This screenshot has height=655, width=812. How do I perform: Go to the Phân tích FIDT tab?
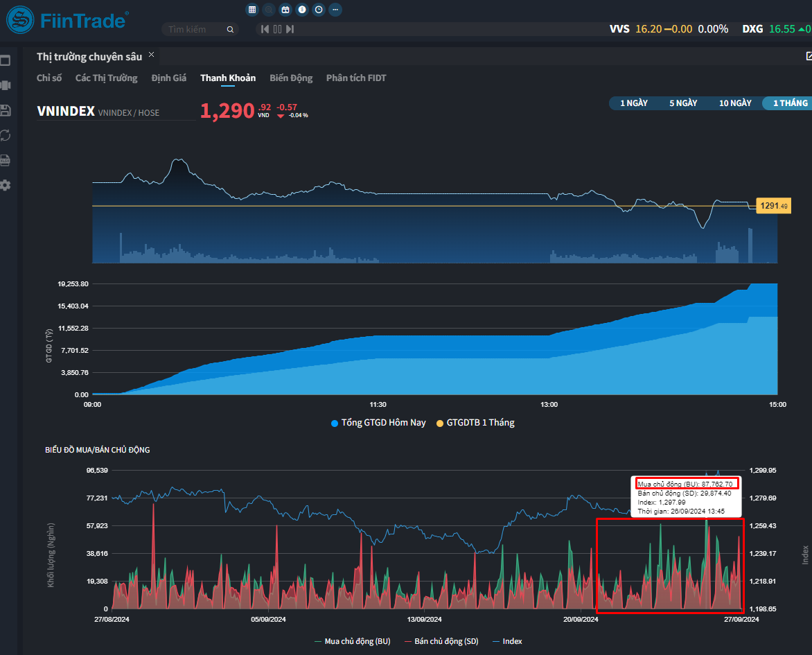click(356, 78)
